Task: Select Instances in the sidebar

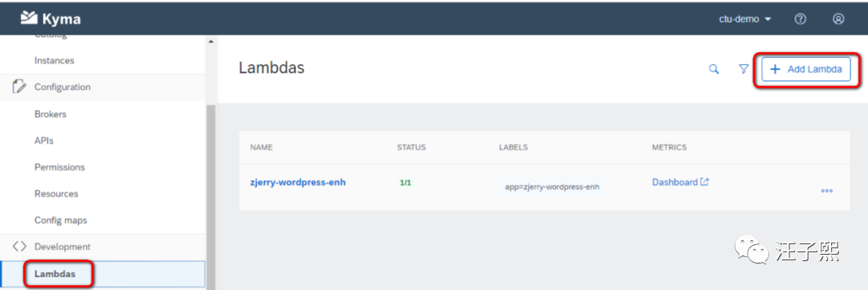Action: tap(55, 60)
